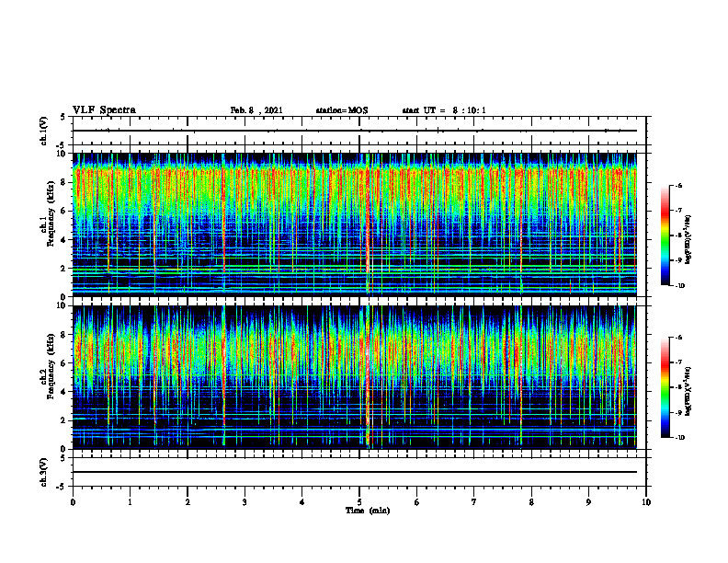The height and width of the screenshot is (563, 728).
Task: Click the "VLF Spectra" plot title
Action: pyautogui.click(x=104, y=110)
